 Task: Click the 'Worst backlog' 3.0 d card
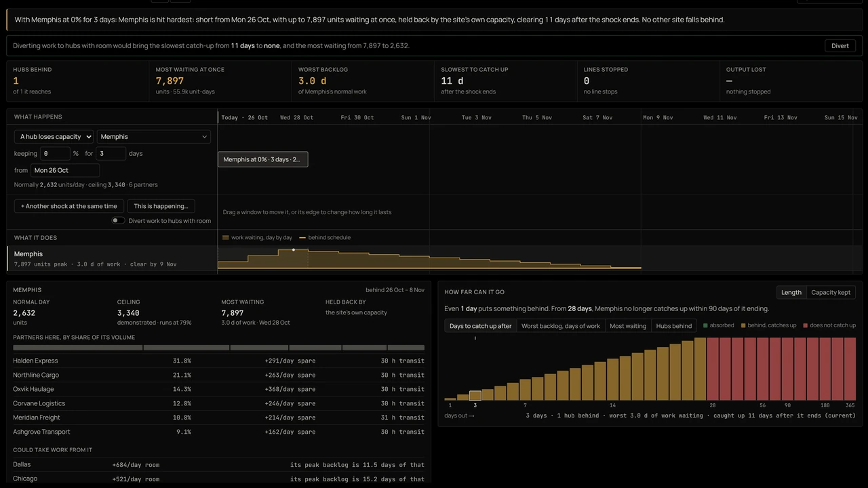pos(363,81)
